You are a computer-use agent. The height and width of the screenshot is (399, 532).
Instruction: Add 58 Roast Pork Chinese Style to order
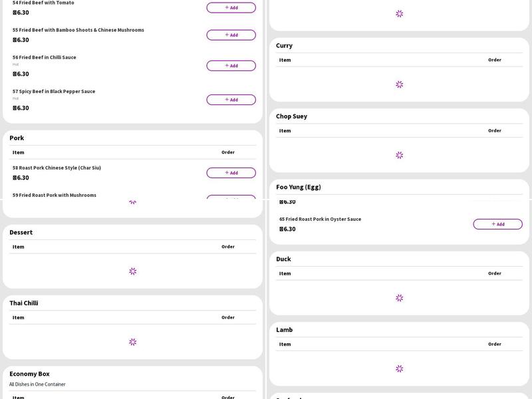[231, 173]
